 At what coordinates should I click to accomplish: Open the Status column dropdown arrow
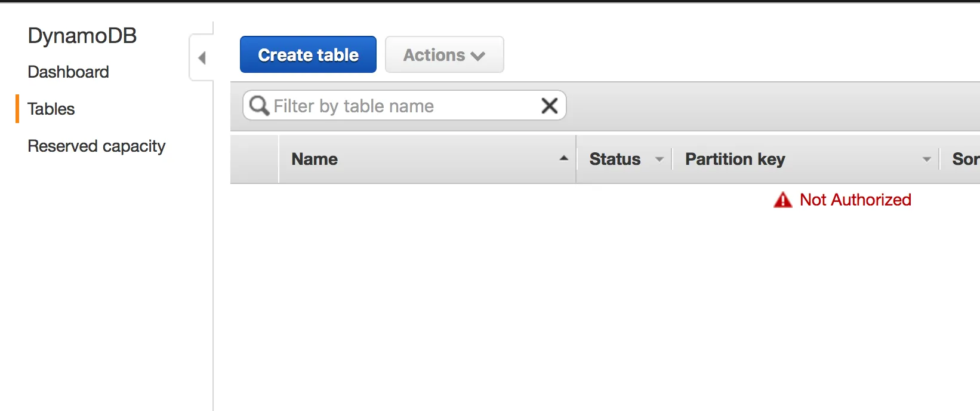659,160
